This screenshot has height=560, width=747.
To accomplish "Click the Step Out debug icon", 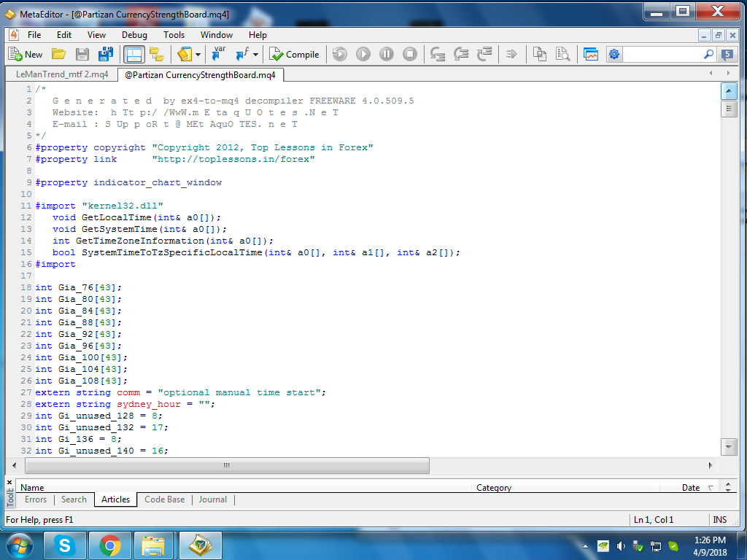I will tap(484, 54).
